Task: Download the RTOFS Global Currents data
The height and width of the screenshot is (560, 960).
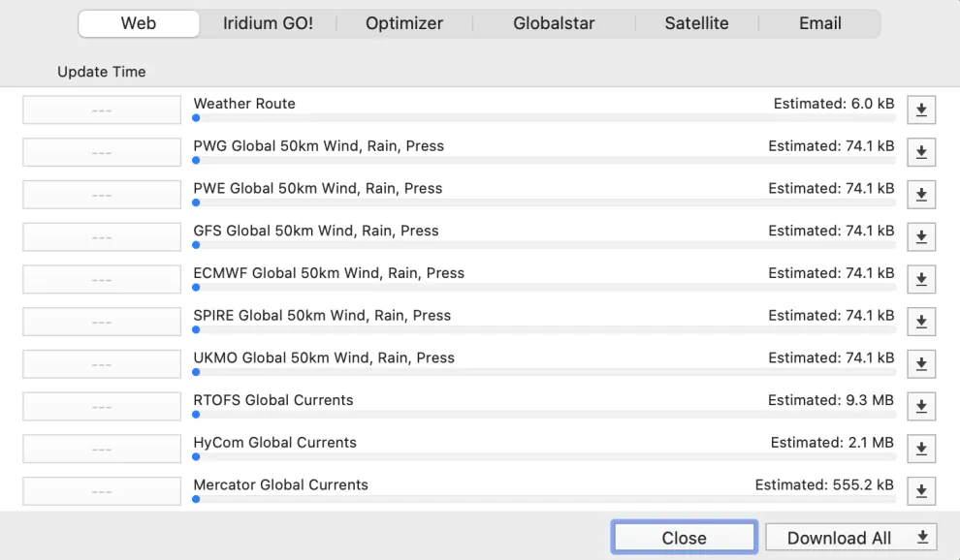Action: pos(920,406)
